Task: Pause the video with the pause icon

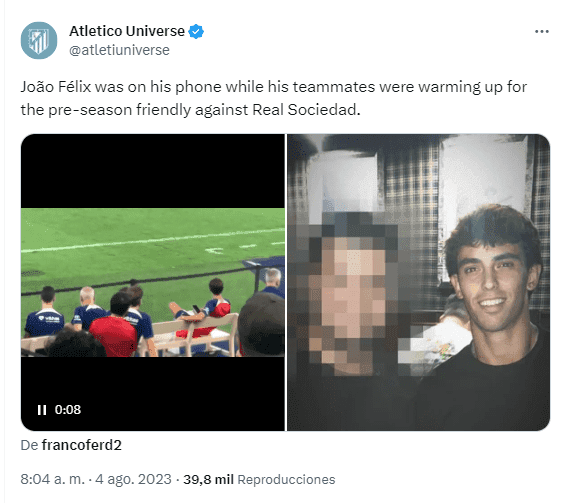Action: tap(42, 410)
